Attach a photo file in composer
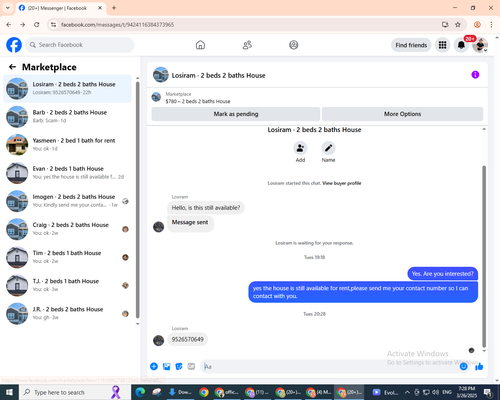Image resolution: width=500 pixels, height=400 pixels. [166, 367]
